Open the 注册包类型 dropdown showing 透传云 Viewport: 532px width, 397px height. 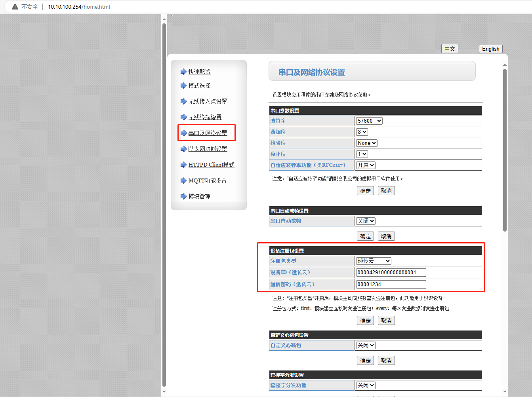click(x=374, y=261)
